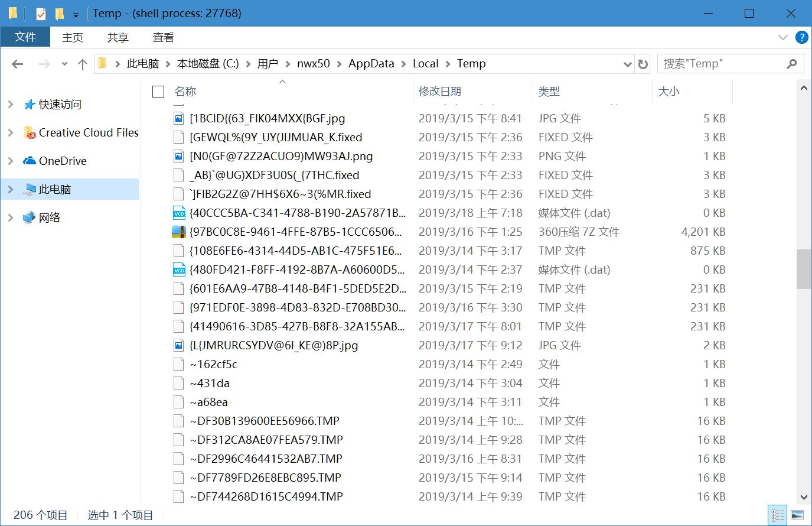The image size is (812, 526).
Task: Switch to details view icon
Action: click(778, 515)
